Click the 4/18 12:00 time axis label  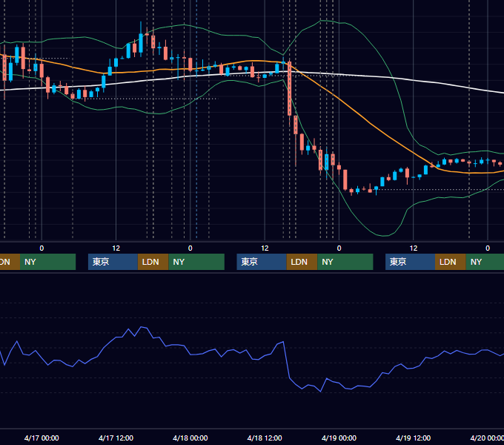(x=265, y=438)
